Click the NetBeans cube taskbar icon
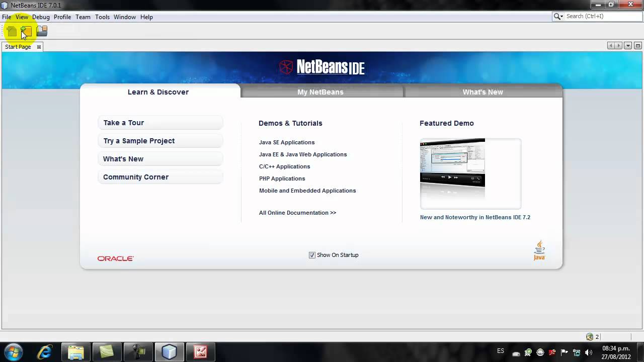644x362 pixels. coord(169,351)
